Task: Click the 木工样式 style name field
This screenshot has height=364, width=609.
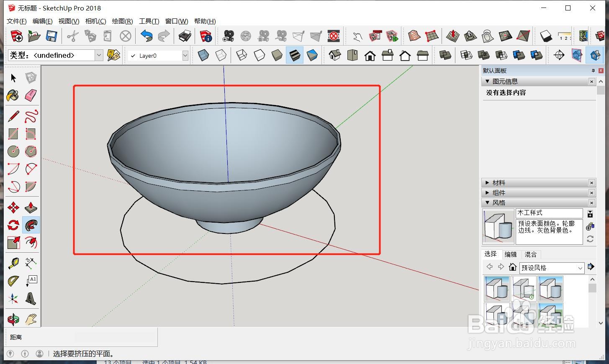Action: click(549, 213)
